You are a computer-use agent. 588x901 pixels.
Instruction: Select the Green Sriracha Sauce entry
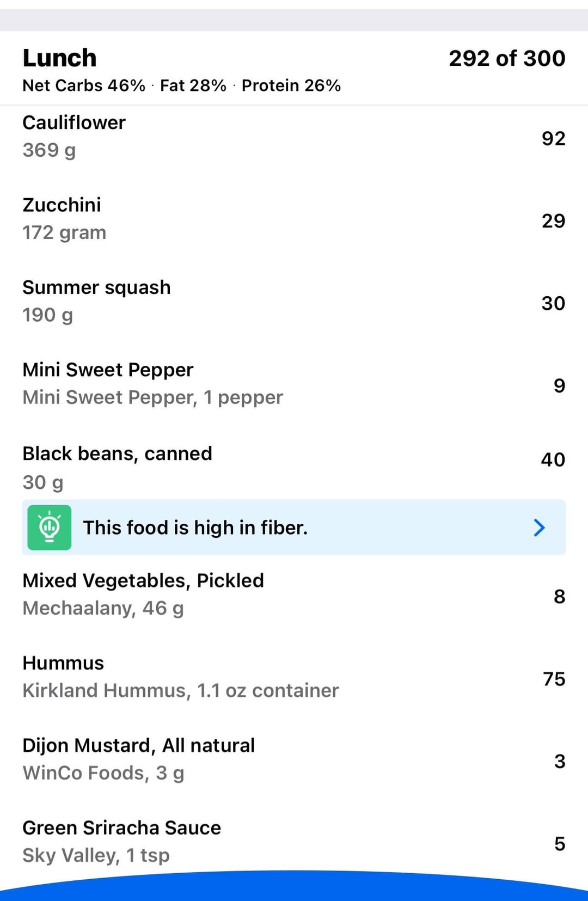click(294, 841)
